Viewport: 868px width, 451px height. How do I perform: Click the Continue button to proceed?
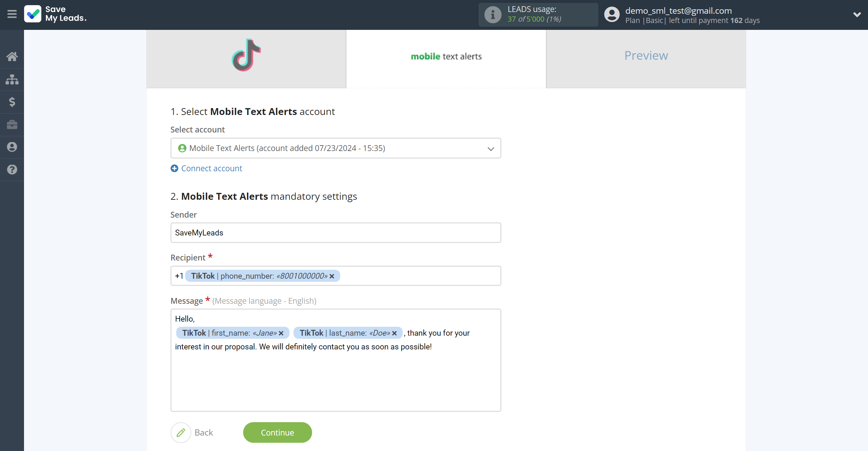(278, 432)
